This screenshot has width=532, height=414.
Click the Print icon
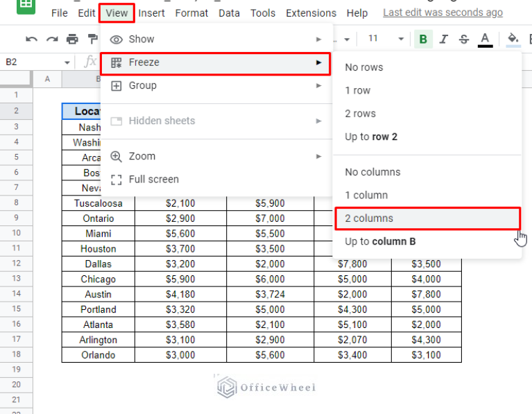72,40
